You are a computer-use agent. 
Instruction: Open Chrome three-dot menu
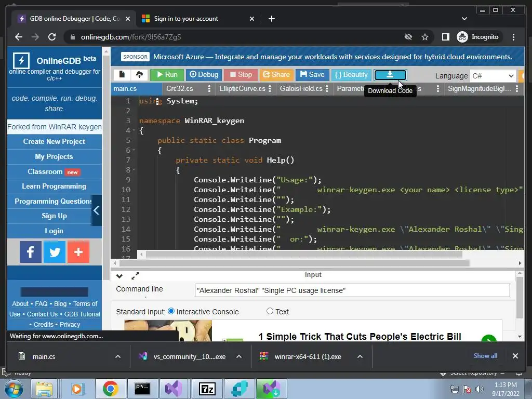coord(513,37)
